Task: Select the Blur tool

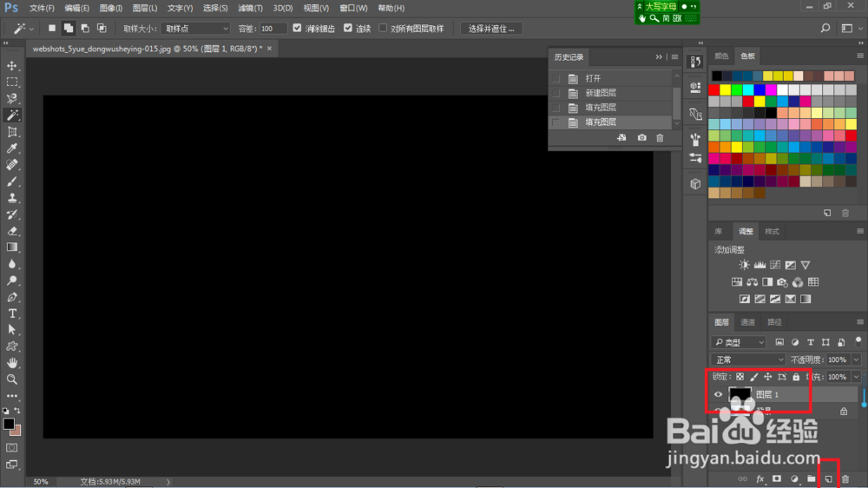Action: [x=11, y=264]
